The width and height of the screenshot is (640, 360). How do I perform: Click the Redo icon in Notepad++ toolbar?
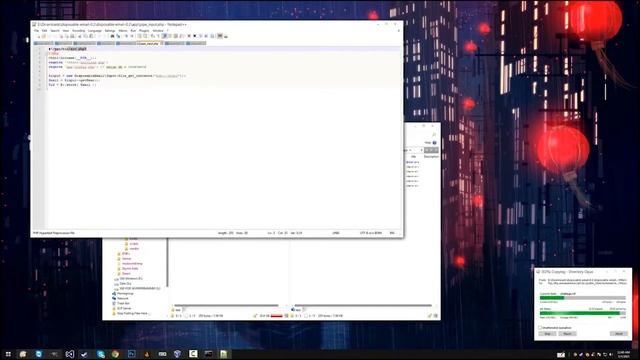click(x=104, y=36)
